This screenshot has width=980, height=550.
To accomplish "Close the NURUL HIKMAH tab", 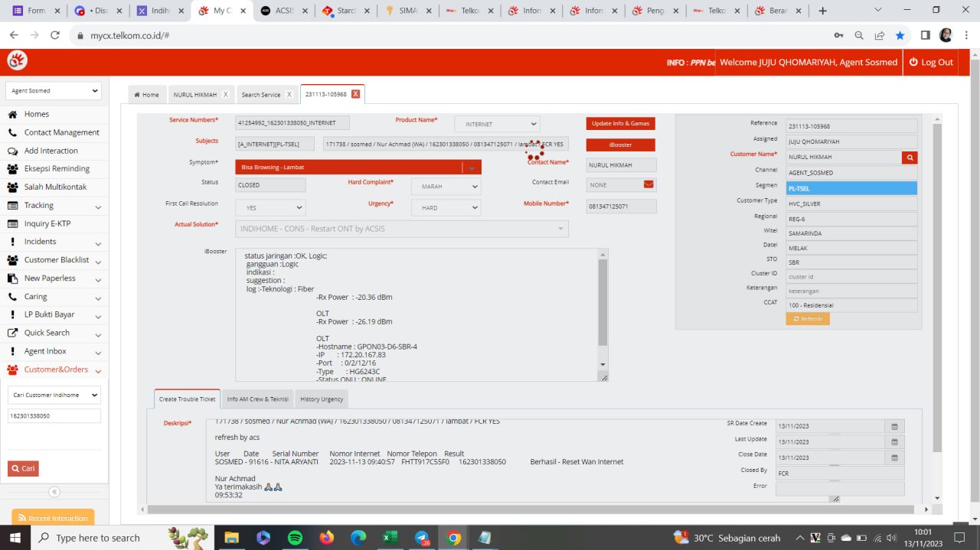I will pyautogui.click(x=225, y=95).
